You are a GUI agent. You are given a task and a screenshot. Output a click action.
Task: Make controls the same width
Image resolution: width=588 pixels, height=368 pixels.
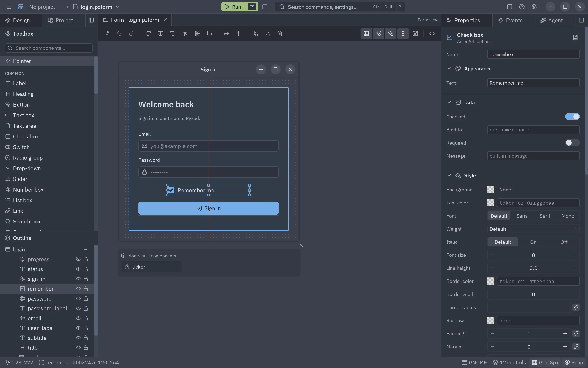(226, 34)
